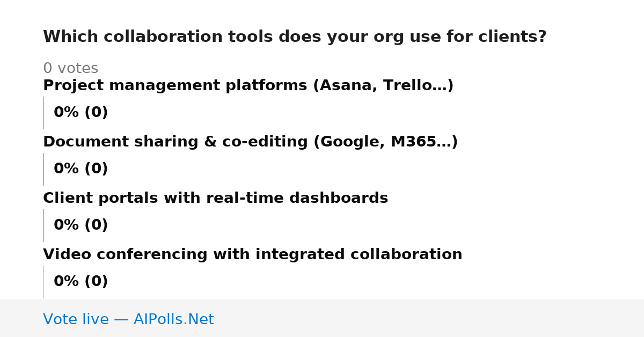Click the 'AIPolls.Net' site name in footer

point(173,320)
